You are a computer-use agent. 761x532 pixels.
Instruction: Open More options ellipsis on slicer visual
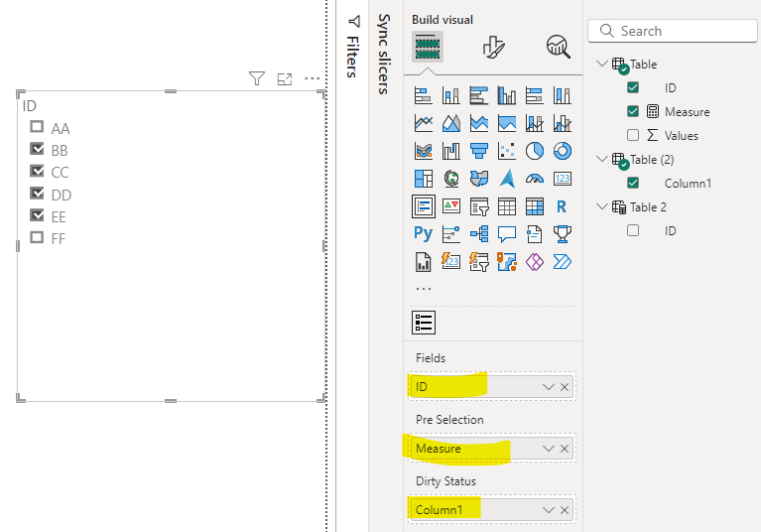tap(313, 78)
